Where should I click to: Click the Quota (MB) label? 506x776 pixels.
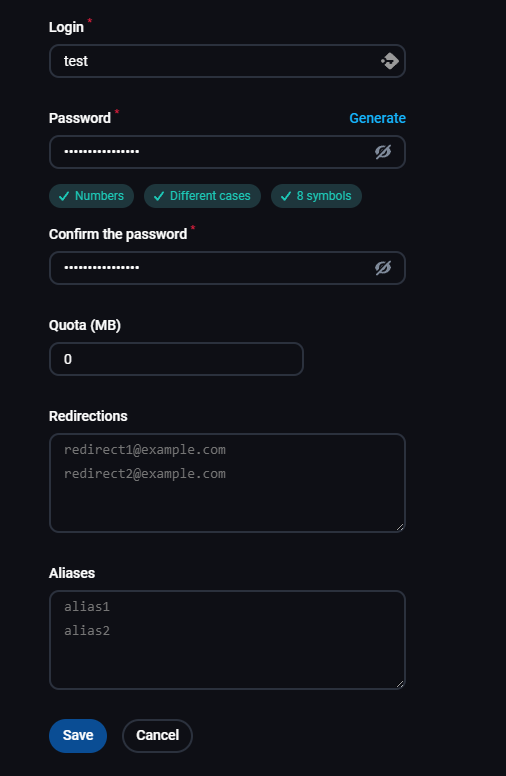coord(85,325)
